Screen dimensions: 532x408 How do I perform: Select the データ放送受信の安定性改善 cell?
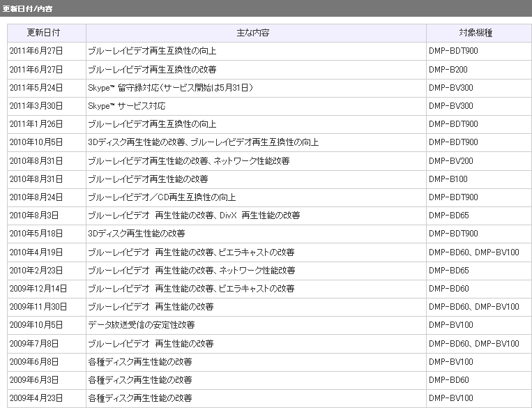coord(256,325)
